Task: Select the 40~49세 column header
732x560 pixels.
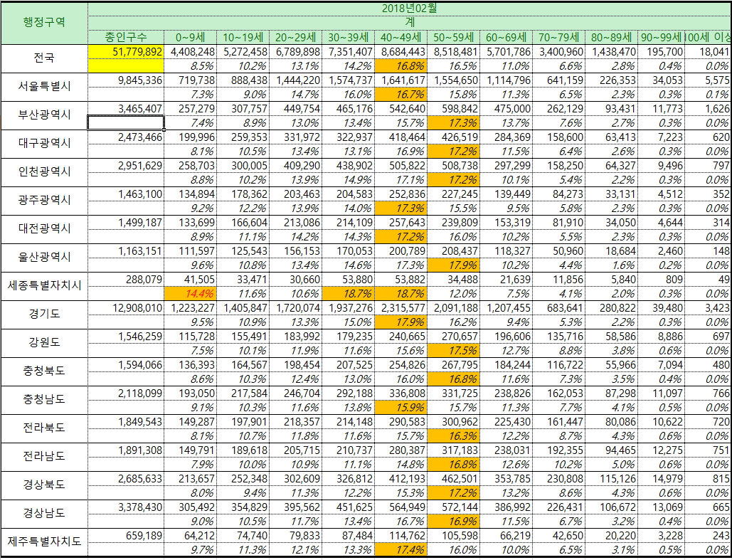Action: (x=401, y=38)
